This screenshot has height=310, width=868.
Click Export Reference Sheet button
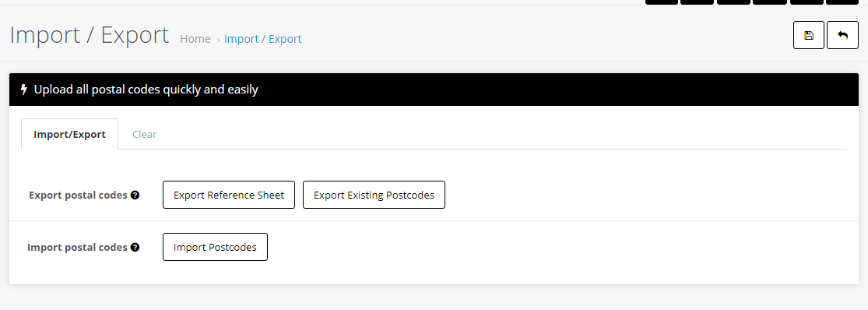[x=229, y=195]
